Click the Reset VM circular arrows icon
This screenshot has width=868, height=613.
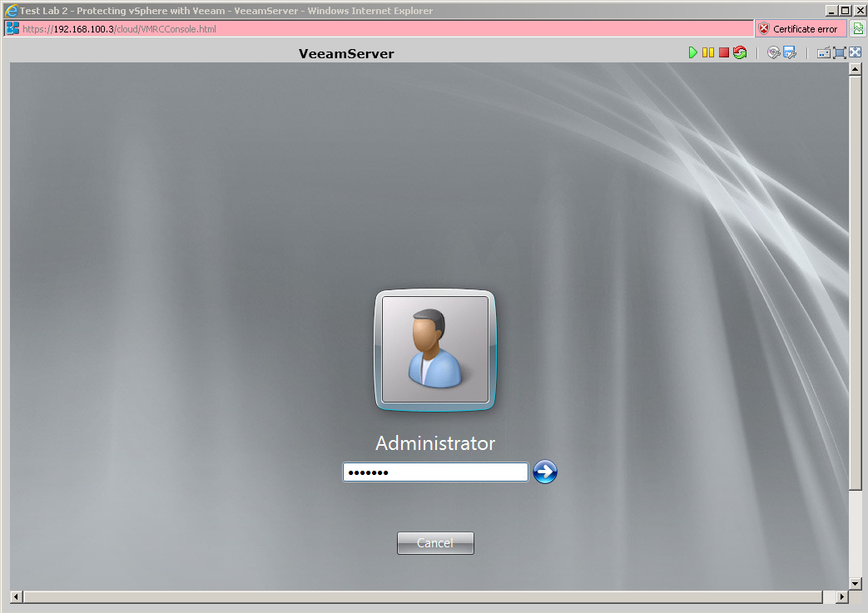pyautogui.click(x=740, y=52)
